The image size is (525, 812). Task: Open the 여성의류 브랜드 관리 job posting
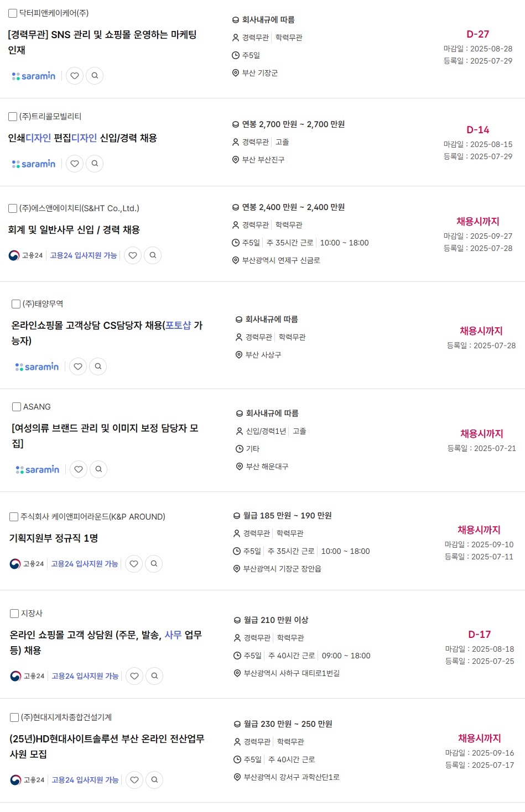pyautogui.click(x=105, y=436)
